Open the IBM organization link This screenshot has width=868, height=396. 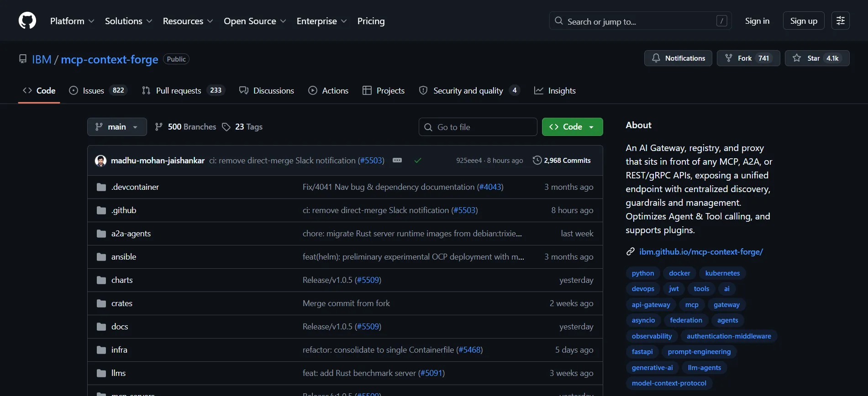coord(42,59)
